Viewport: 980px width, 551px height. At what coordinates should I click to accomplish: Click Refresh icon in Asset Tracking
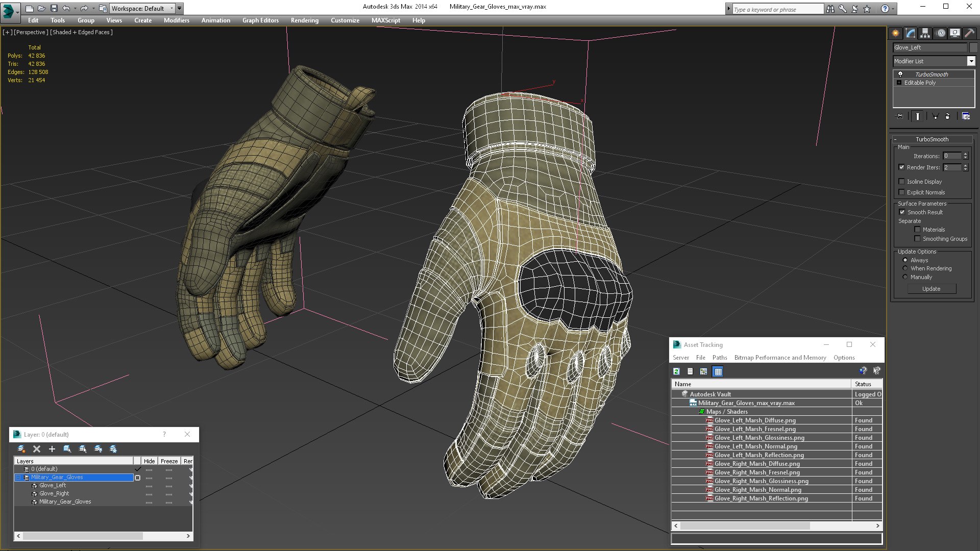click(676, 371)
